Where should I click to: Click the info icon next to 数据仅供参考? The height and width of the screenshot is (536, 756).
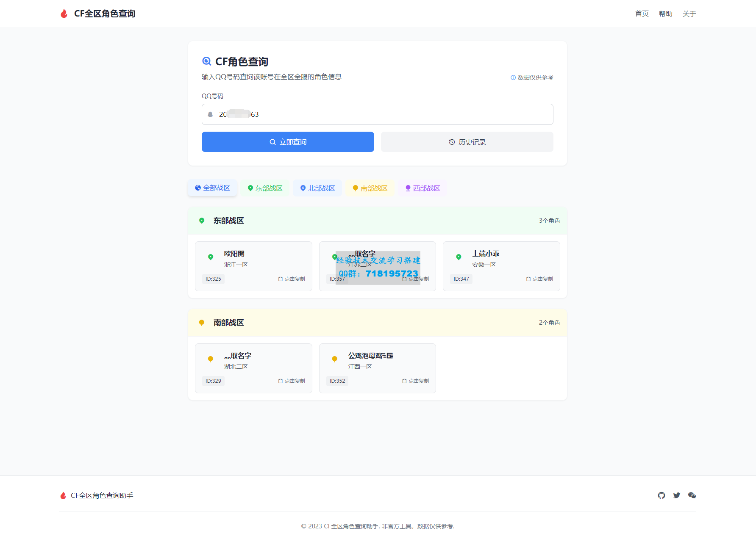pos(513,77)
